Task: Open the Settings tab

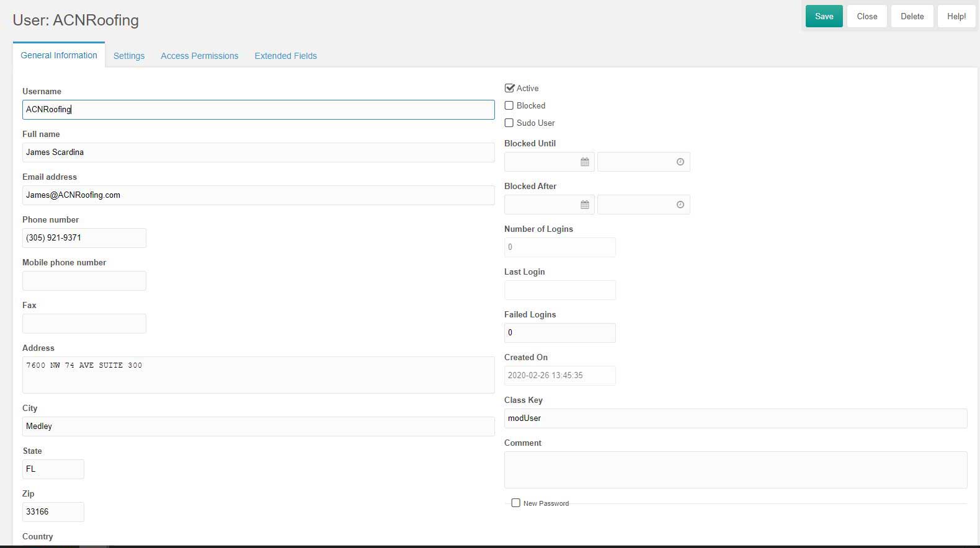Action: point(129,56)
